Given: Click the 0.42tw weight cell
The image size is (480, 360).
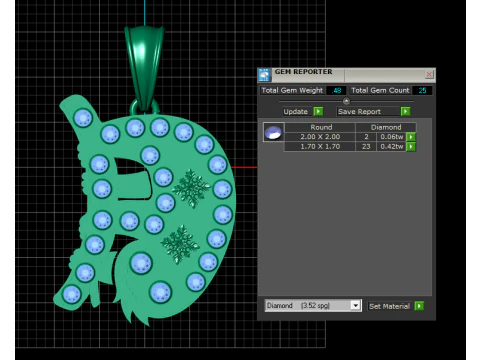Looking at the screenshot, I should pyautogui.click(x=391, y=146).
